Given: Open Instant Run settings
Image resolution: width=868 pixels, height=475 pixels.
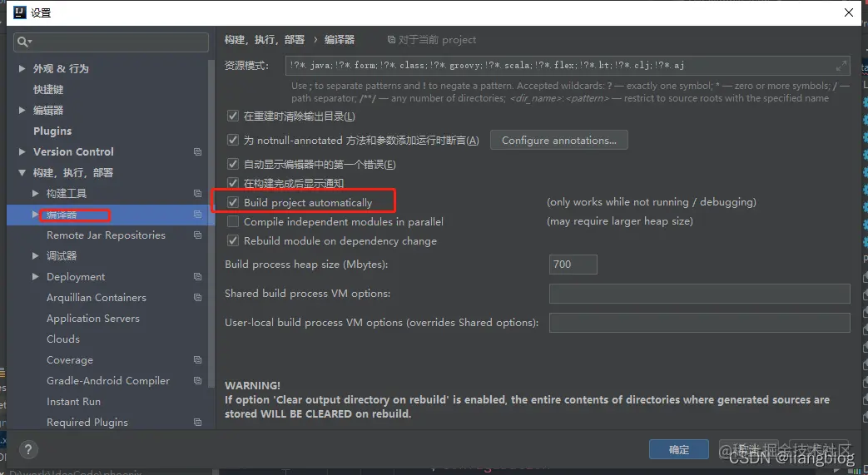Looking at the screenshot, I should [73, 401].
